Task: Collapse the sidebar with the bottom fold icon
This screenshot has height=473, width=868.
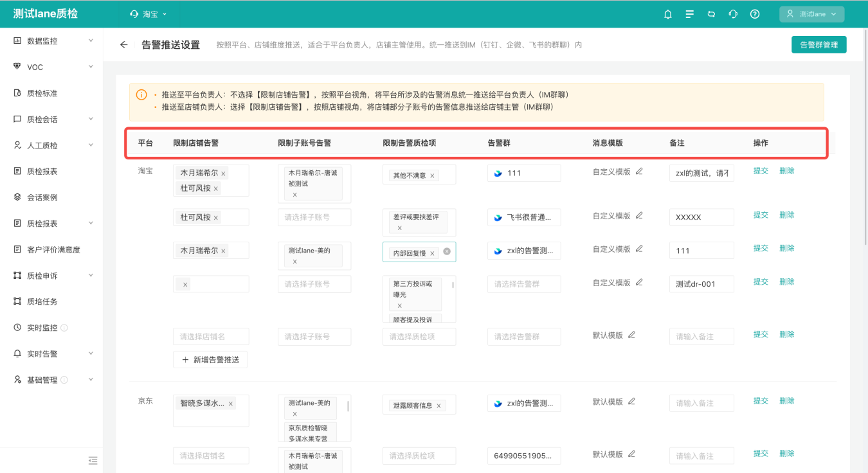Action: pos(93,460)
